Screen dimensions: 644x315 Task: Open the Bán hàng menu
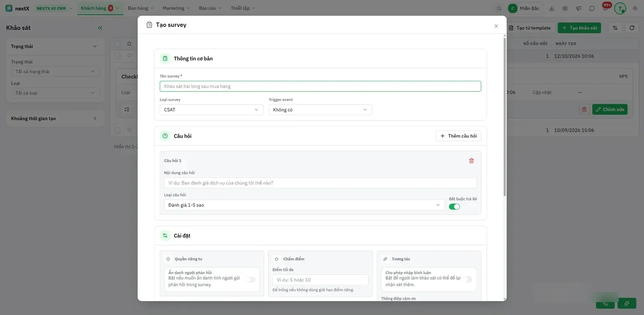point(141,8)
